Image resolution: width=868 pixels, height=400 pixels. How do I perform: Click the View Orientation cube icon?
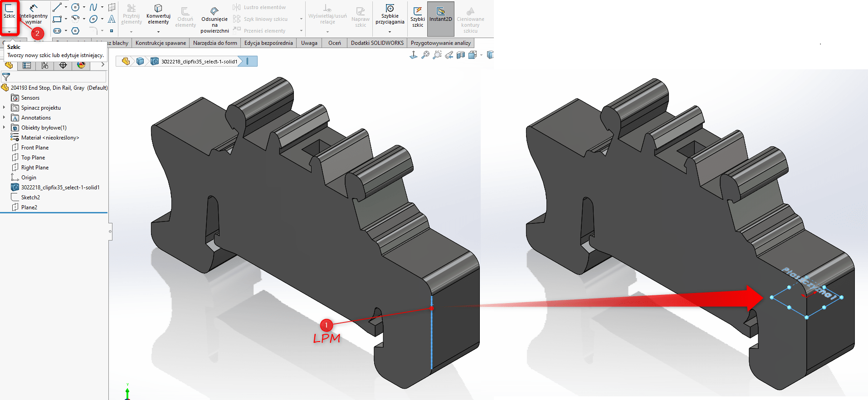coord(473,55)
